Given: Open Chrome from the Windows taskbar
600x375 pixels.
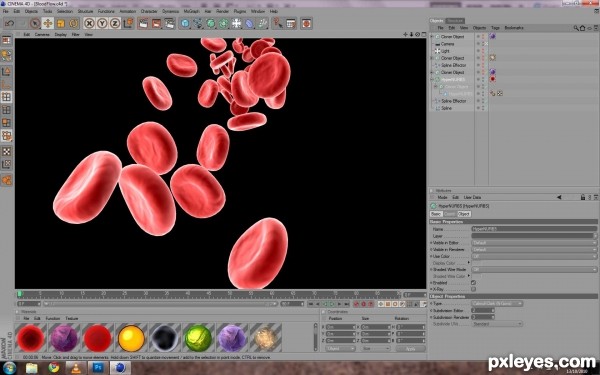Looking at the screenshot, I should (54, 368).
